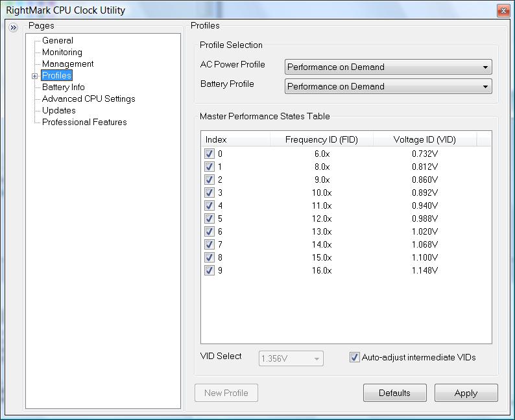The height and width of the screenshot is (420, 515).
Task: Click the Index column header
Action: [235, 139]
